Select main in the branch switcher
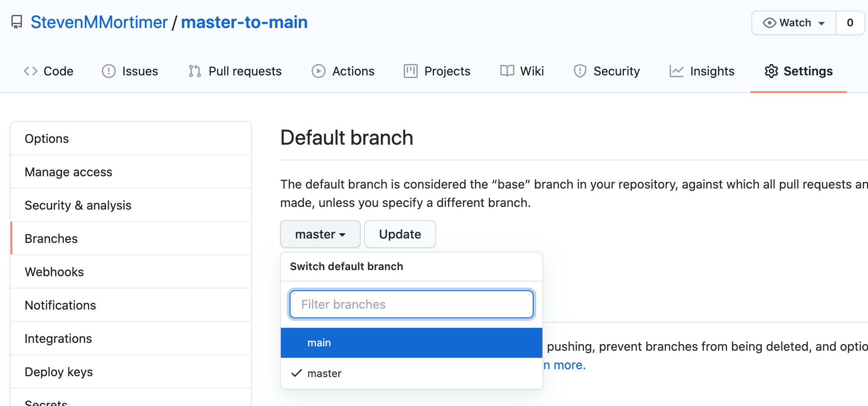The image size is (868, 406). click(411, 342)
